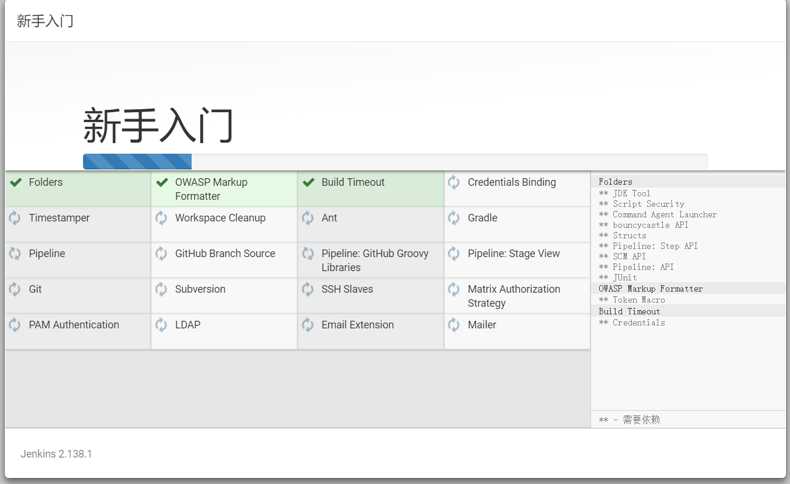Image resolution: width=790 pixels, height=484 pixels.
Task: Click the pending spinner icon beside Timestamper
Action: point(15,218)
